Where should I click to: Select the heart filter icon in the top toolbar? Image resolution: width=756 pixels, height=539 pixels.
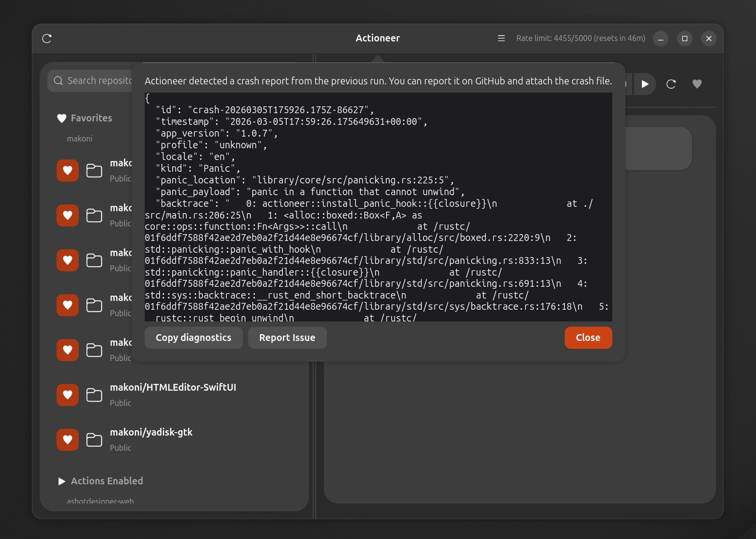point(697,84)
